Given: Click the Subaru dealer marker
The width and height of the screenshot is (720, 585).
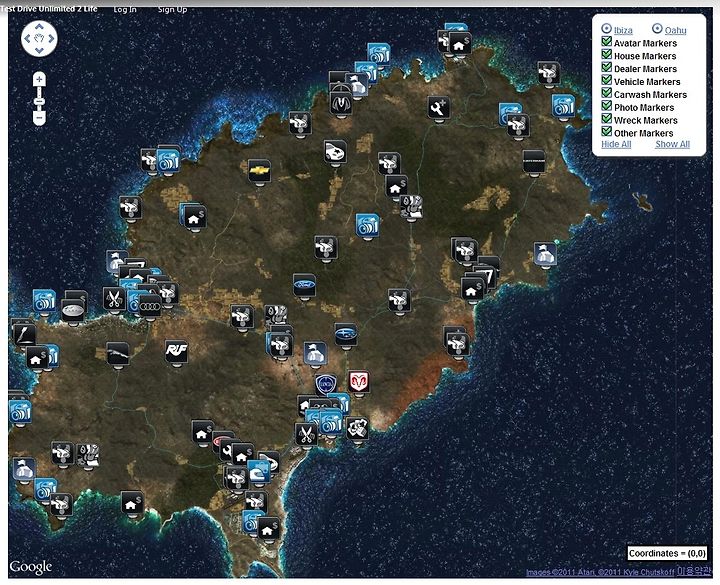Looking at the screenshot, I should pos(345,334).
